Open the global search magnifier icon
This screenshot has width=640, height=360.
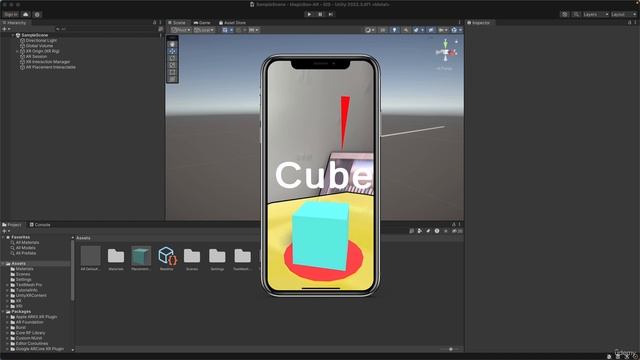point(576,14)
